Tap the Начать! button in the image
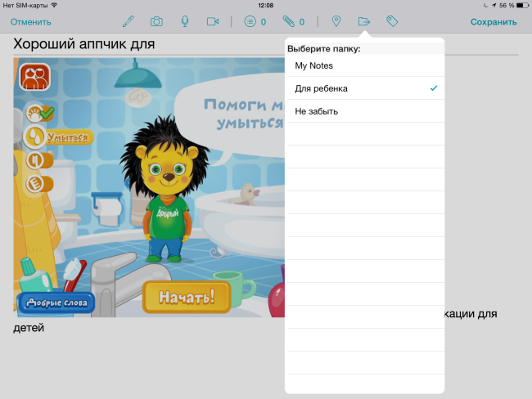The width and height of the screenshot is (532, 399). (187, 297)
